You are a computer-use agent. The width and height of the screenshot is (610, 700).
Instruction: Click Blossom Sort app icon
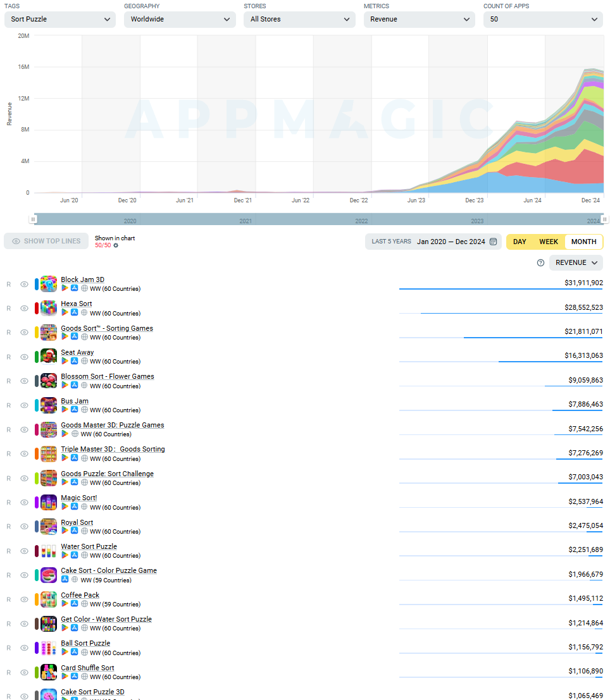pyautogui.click(x=49, y=381)
